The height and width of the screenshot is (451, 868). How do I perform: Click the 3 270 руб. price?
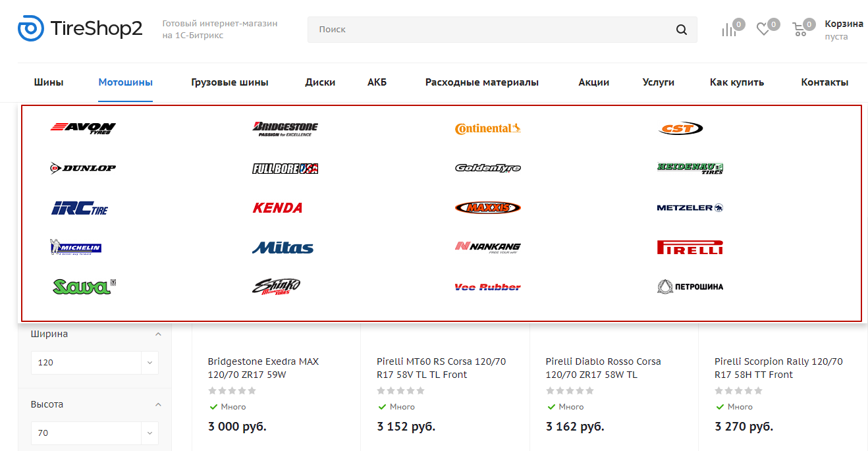(744, 427)
